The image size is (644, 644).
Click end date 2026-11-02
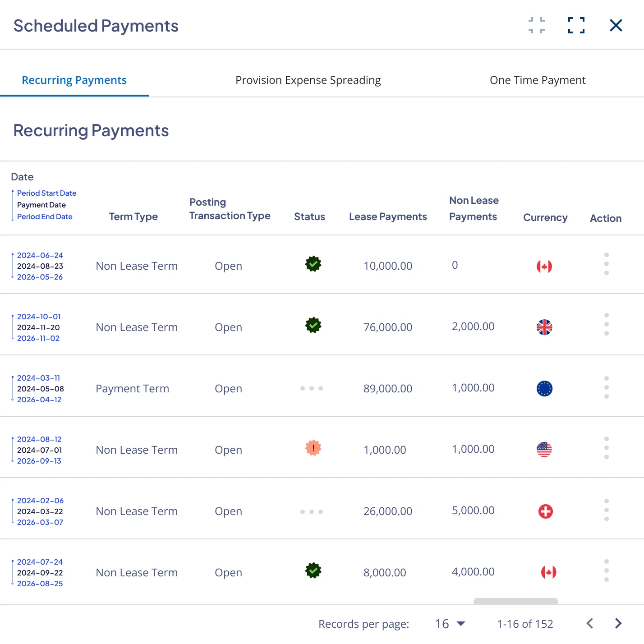[x=38, y=338]
